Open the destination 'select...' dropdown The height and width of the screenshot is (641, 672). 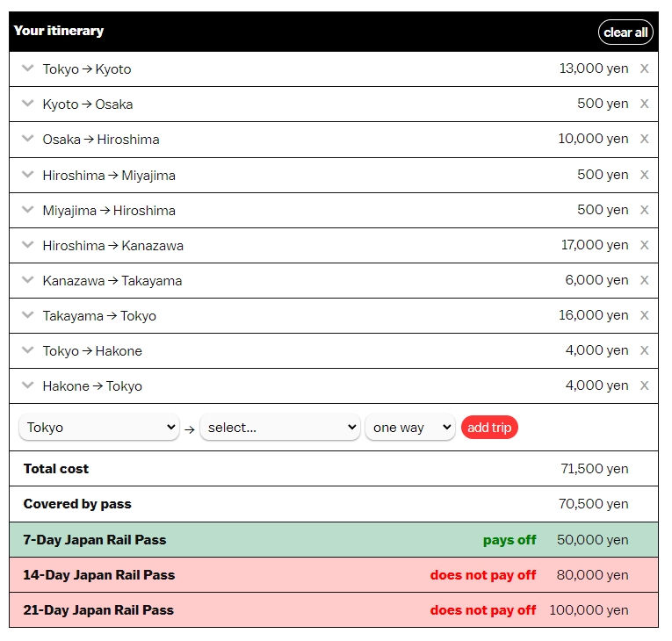[279, 428]
